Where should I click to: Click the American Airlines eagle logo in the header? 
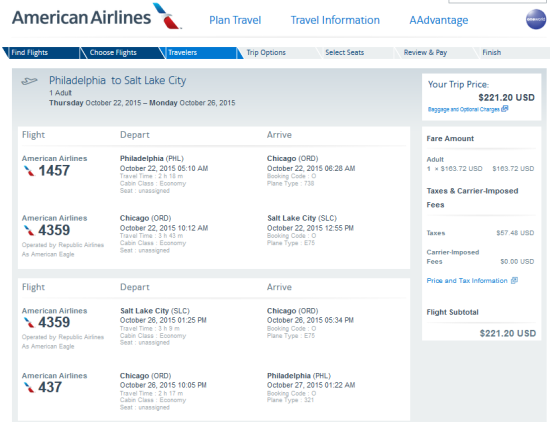[x=167, y=16]
